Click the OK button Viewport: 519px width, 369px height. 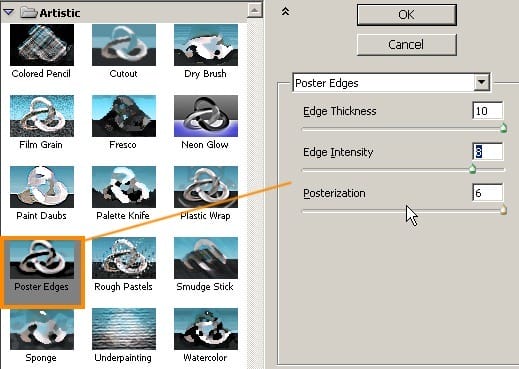(x=406, y=15)
